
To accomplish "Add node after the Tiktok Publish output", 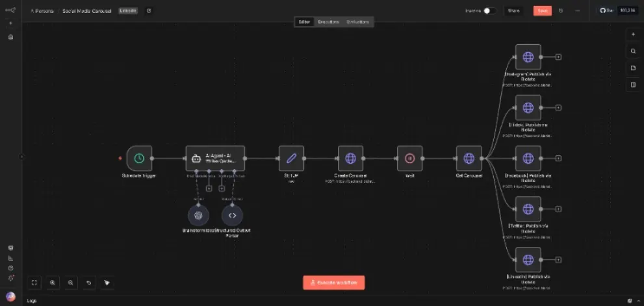I will [x=558, y=108].
